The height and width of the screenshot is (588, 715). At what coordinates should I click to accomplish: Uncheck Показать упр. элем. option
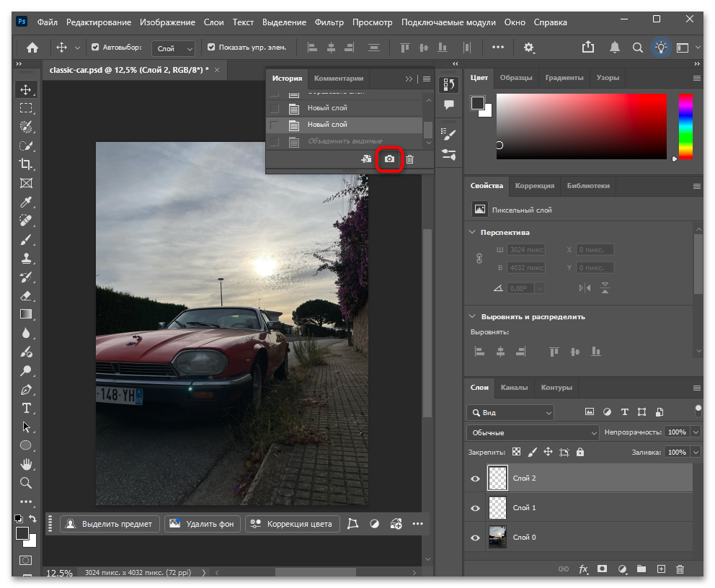click(x=211, y=48)
